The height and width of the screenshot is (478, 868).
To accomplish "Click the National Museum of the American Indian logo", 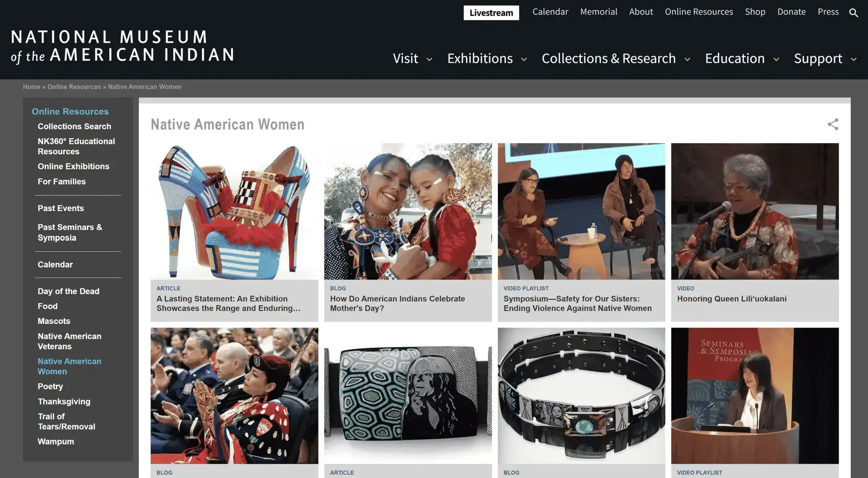I will (123, 46).
